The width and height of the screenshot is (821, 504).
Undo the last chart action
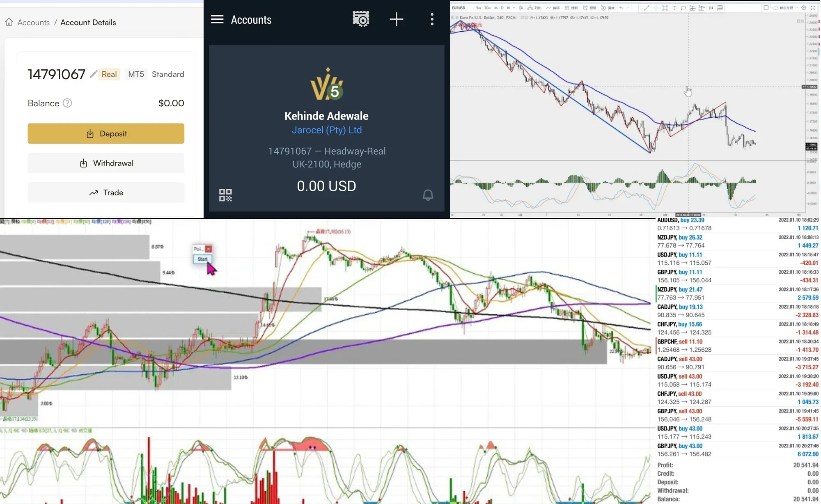(621, 8)
